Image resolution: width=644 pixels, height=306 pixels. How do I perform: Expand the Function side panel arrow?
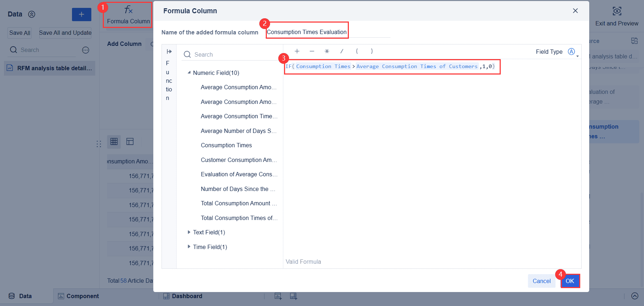pyautogui.click(x=169, y=52)
